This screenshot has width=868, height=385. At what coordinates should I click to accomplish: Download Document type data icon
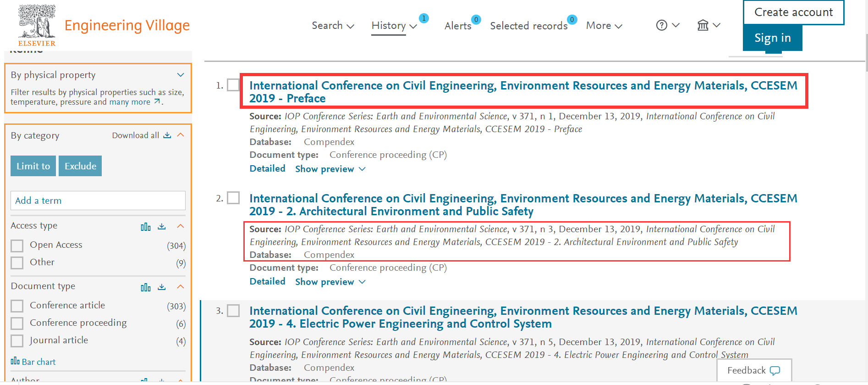coord(162,287)
